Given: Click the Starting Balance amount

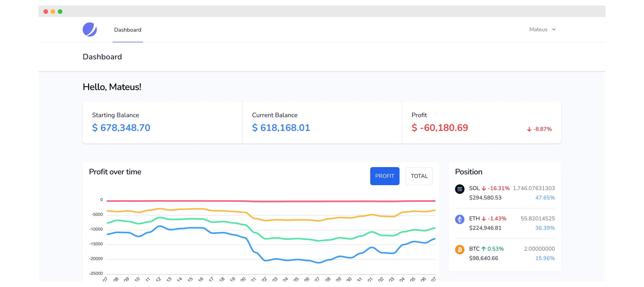Looking at the screenshot, I should (121, 128).
